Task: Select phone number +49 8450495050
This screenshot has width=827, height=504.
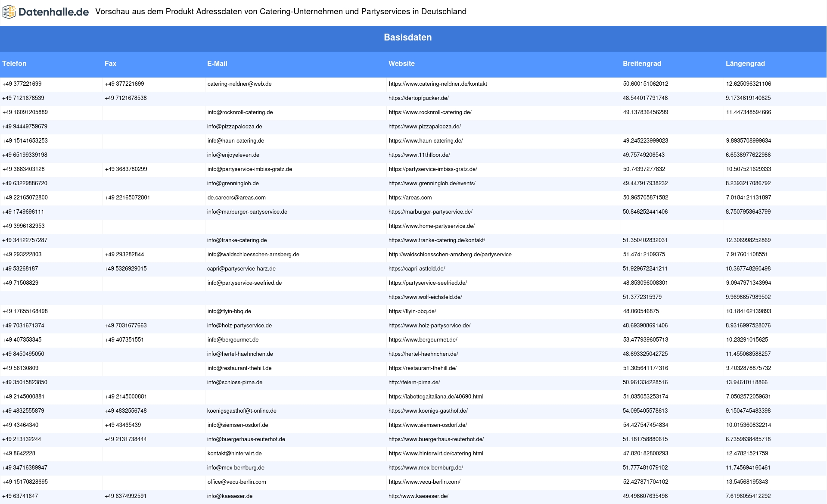Action: click(x=23, y=354)
